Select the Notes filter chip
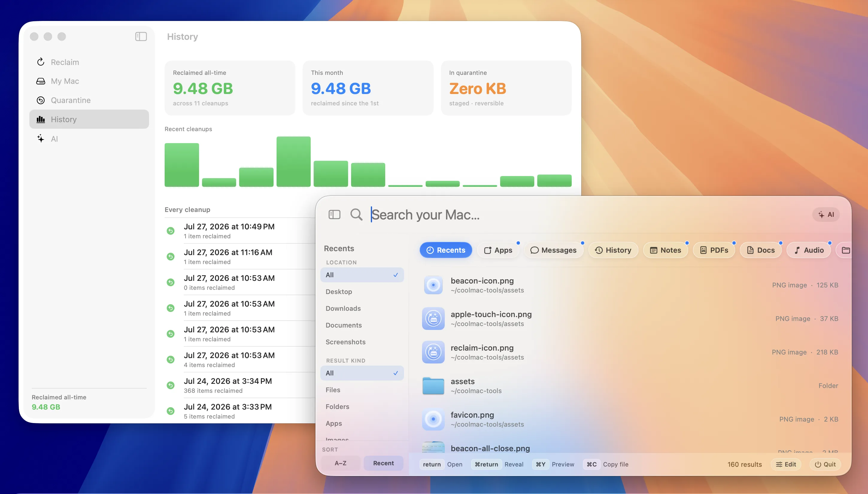 point(665,250)
